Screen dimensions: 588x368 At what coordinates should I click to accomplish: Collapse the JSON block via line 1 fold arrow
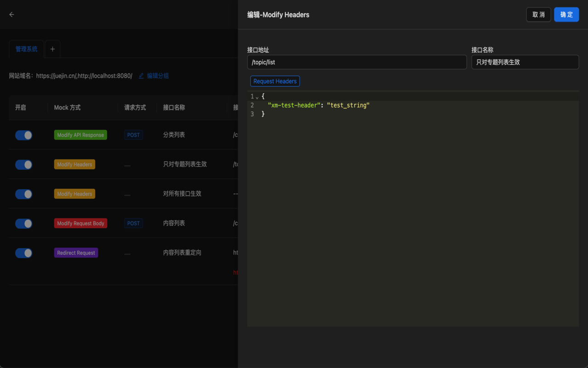tap(257, 97)
